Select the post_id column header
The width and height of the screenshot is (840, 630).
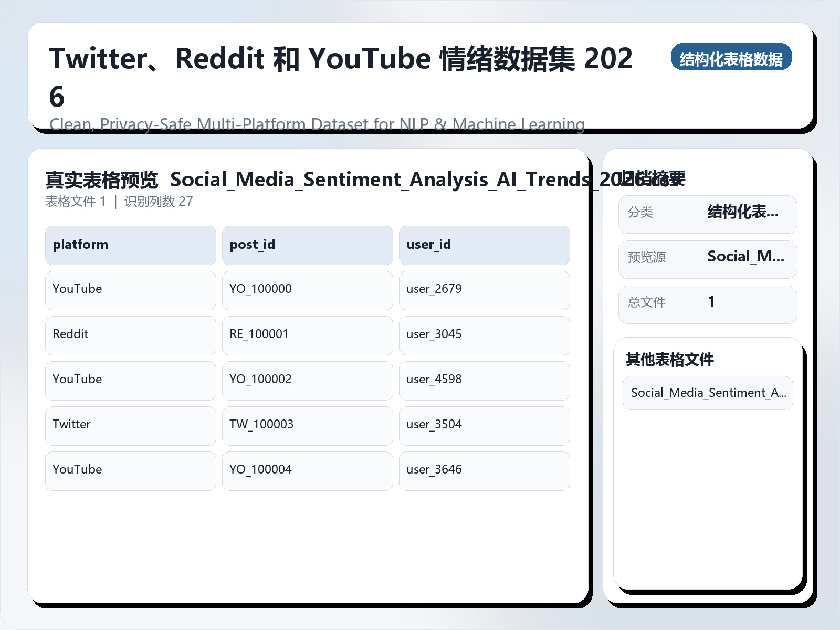tap(307, 245)
